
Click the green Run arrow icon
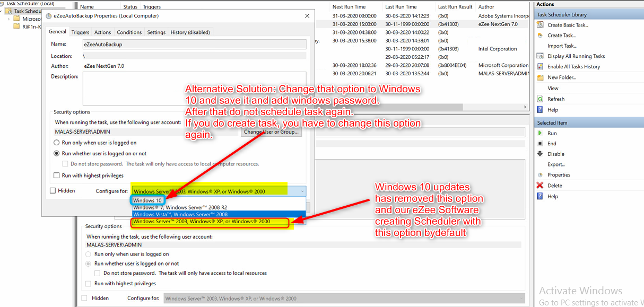540,133
